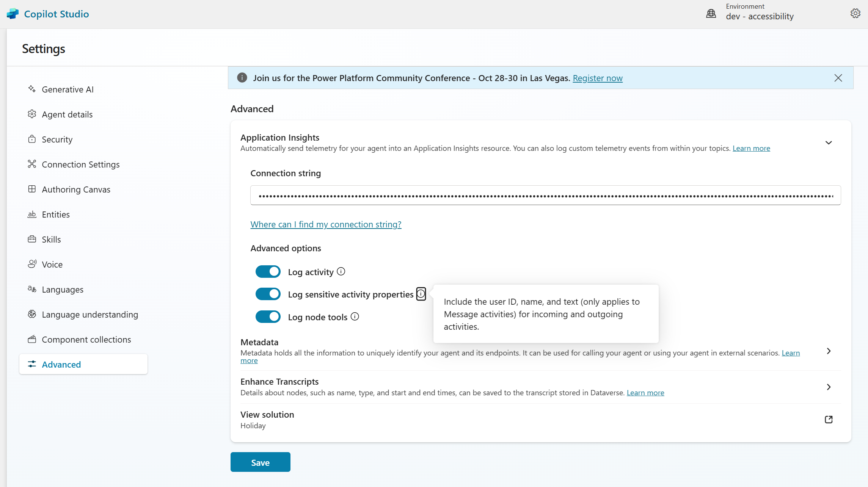Open the connection string help link
The height and width of the screenshot is (487, 868).
point(326,224)
